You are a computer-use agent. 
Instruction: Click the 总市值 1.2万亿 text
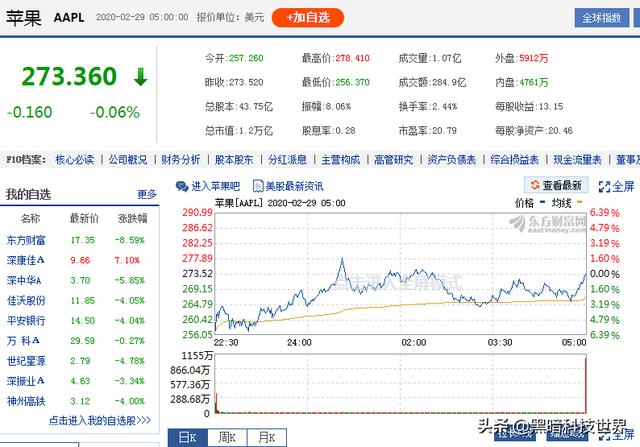238,131
